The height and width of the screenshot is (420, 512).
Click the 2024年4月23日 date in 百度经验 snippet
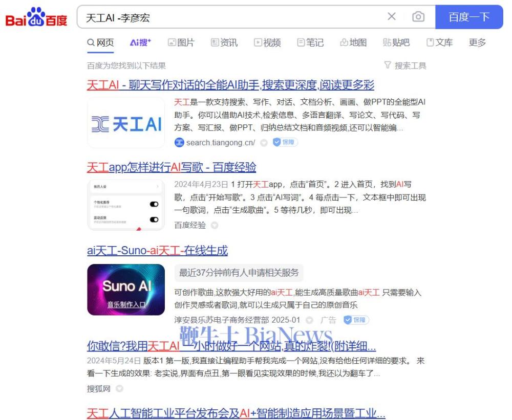point(201,184)
